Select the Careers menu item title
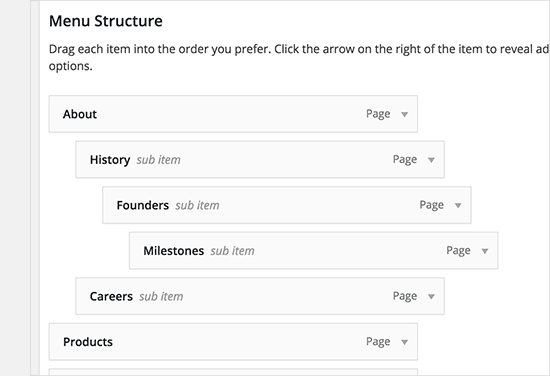The height and width of the screenshot is (376, 550). [111, 296]
